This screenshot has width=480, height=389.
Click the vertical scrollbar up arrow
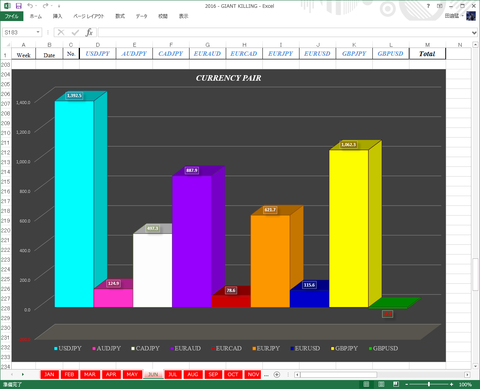click(475, 45)
